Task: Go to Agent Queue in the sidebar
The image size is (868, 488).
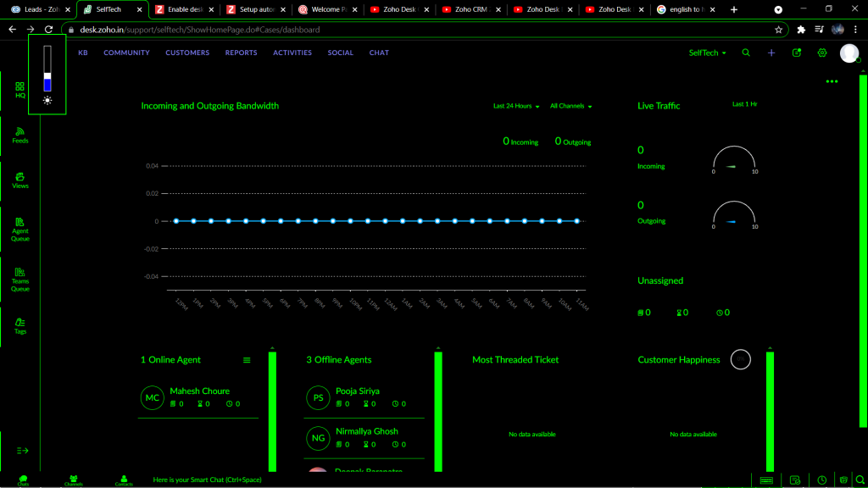Action: point(20,230)
